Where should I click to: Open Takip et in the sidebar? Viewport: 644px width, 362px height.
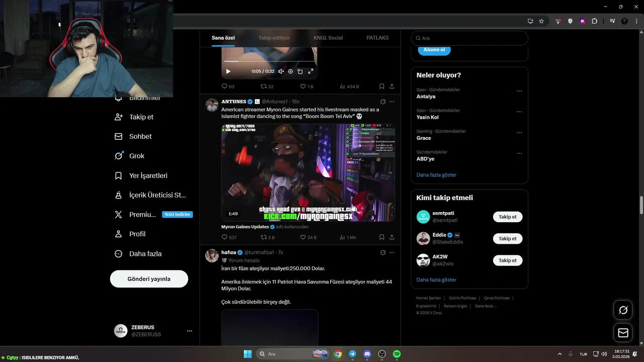[134, 117]
